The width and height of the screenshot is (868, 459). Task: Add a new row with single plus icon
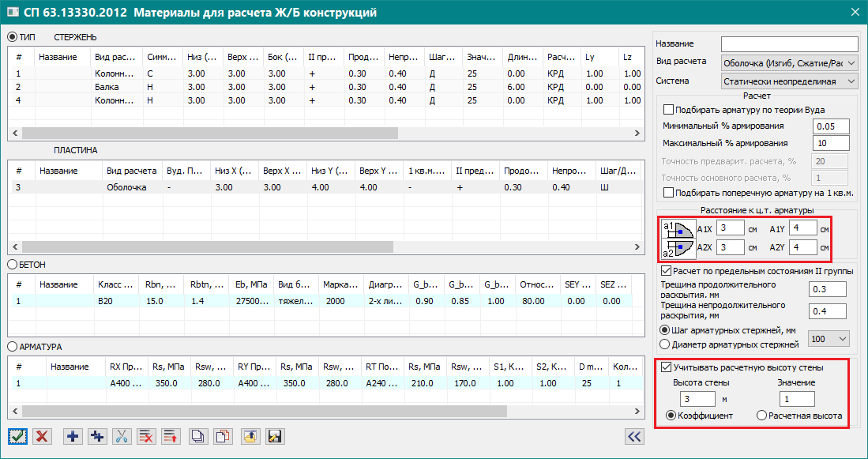(x=73, y=436)
